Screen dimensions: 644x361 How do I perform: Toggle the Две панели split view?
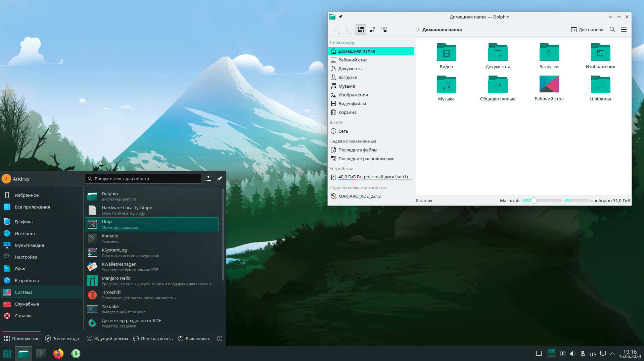[587, 30]
